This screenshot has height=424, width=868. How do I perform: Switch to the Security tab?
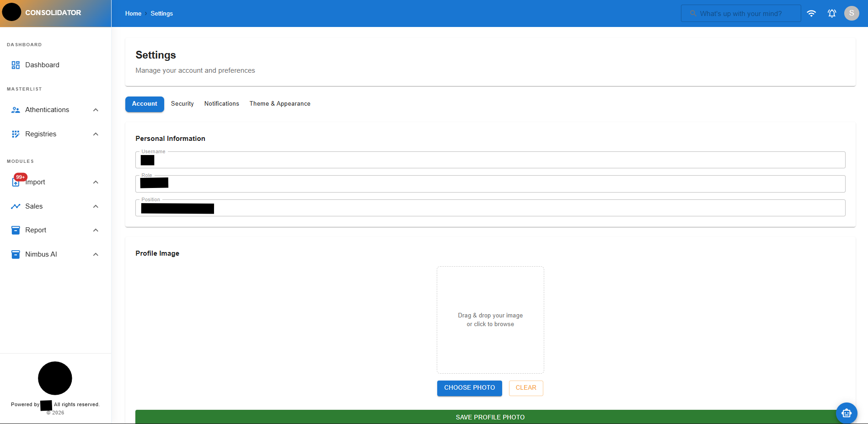pos(182,103)
